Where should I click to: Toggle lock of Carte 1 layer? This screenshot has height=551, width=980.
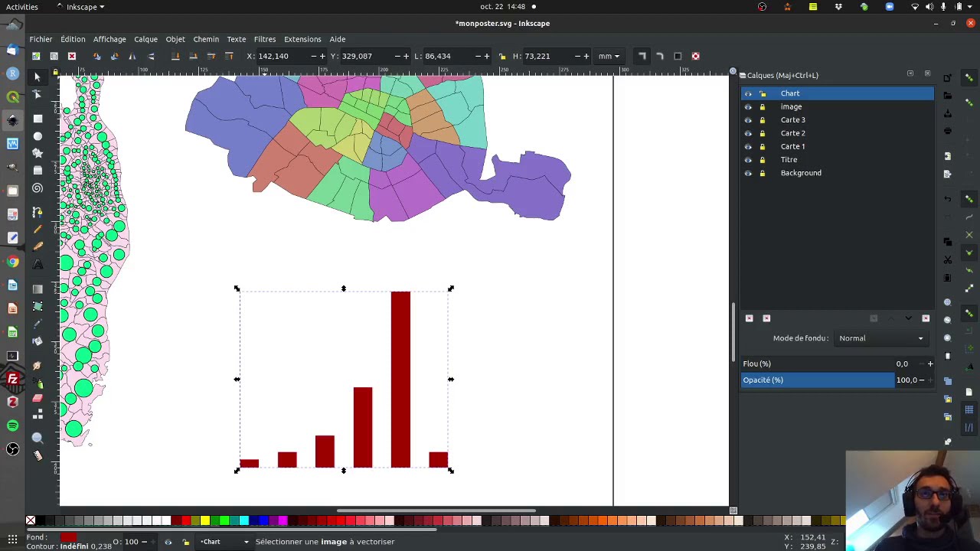(763, 147)
